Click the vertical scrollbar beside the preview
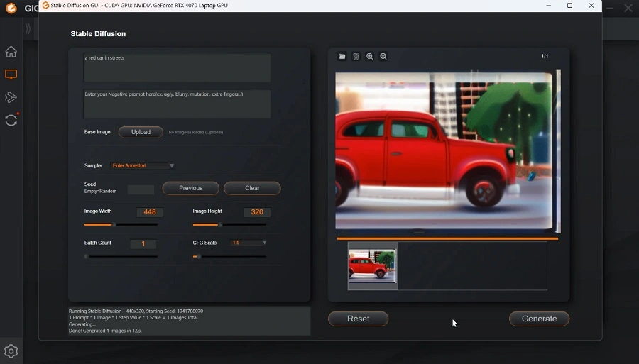Screen dimensions: 639x364 (x=558, y=151)
